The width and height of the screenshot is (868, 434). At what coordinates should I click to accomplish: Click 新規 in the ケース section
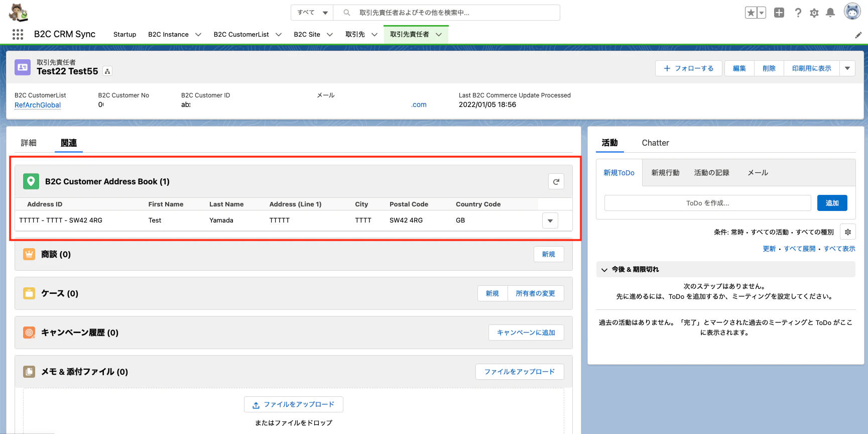tap(492, 293)
